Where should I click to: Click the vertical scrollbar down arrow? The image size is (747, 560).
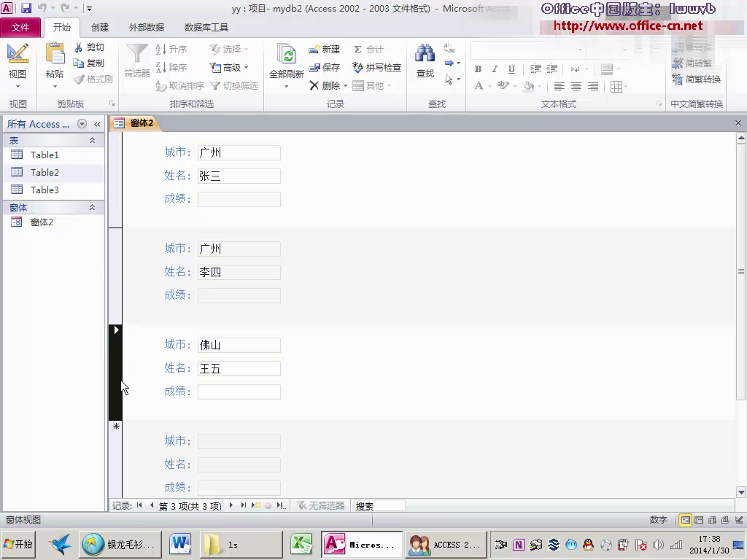coord(741,493)
